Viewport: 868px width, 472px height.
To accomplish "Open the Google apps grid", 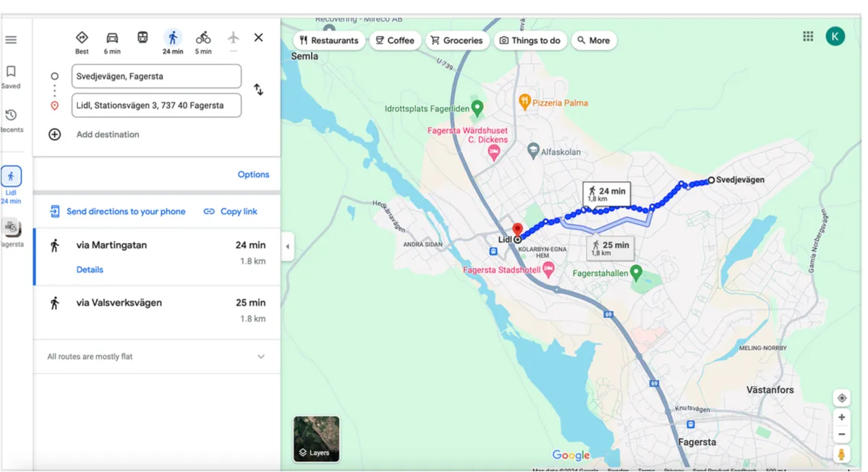I will [x=808, y=37].
